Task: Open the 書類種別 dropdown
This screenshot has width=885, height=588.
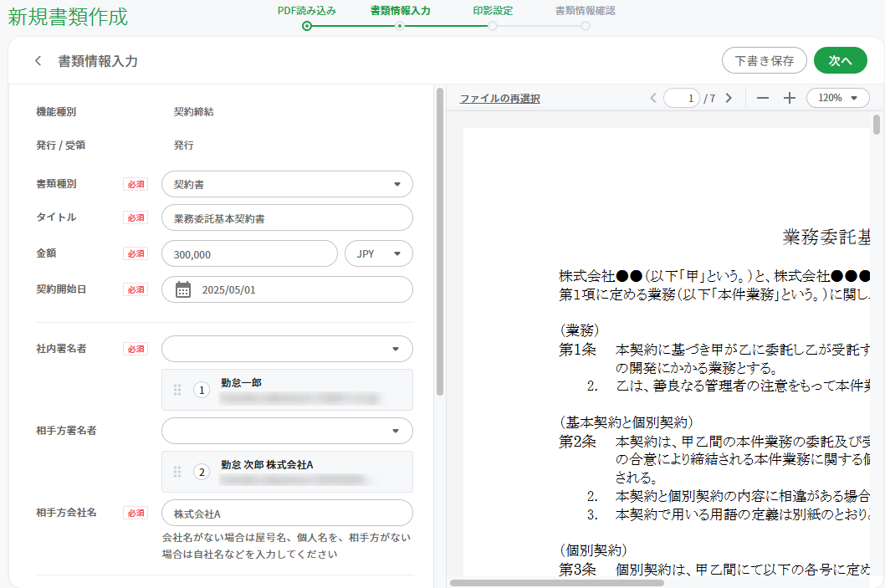Action: pyautogui.click(x=287, y=184)
